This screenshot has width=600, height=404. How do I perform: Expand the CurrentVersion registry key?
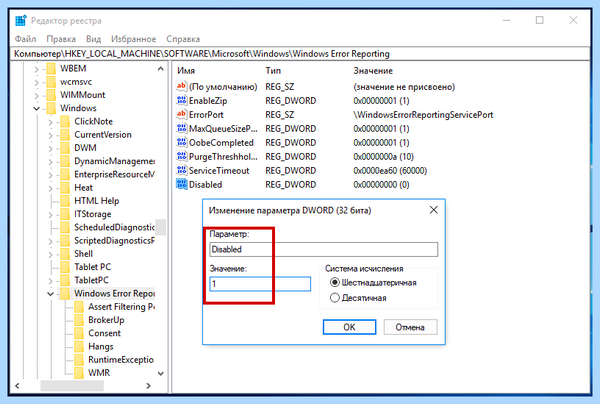point(50,135)
